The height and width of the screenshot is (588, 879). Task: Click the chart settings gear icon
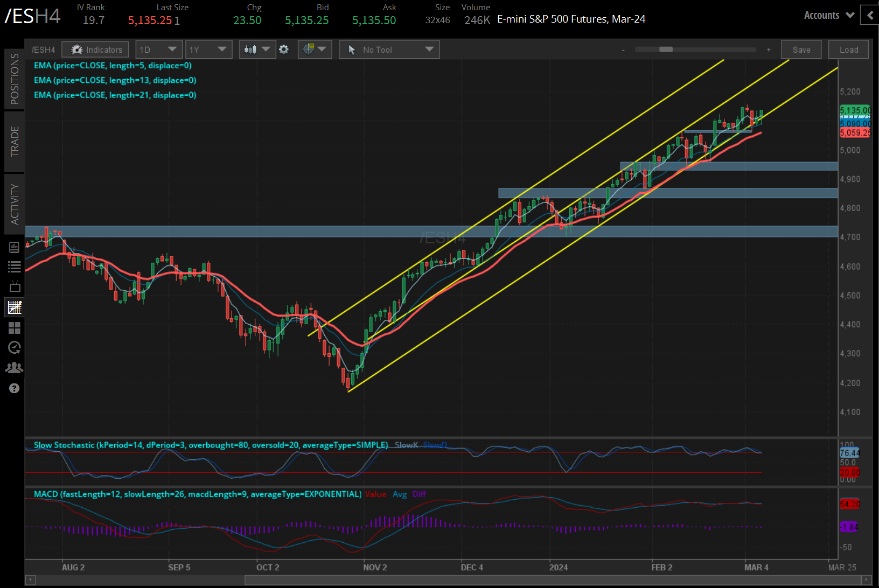click(284, 49)
